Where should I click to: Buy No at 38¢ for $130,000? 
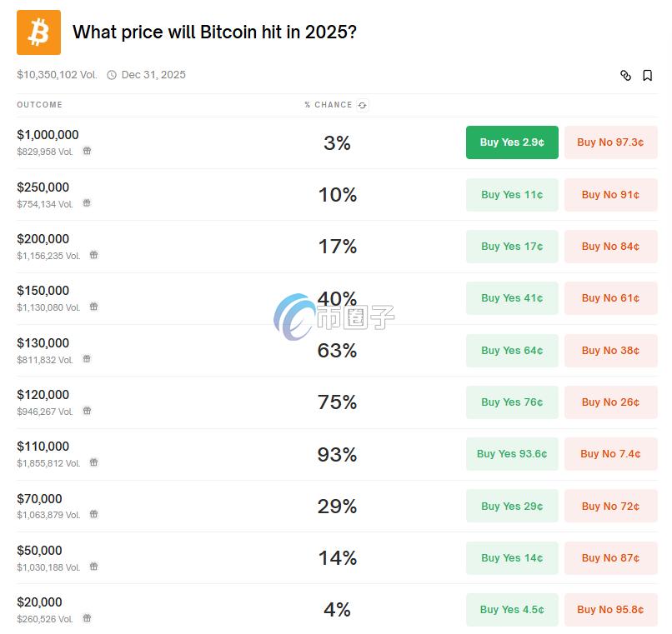[610, 351]
